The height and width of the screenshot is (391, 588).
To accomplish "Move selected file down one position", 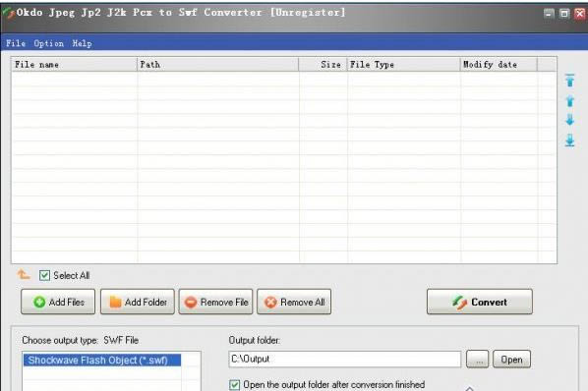I will (x=570, y=120).
